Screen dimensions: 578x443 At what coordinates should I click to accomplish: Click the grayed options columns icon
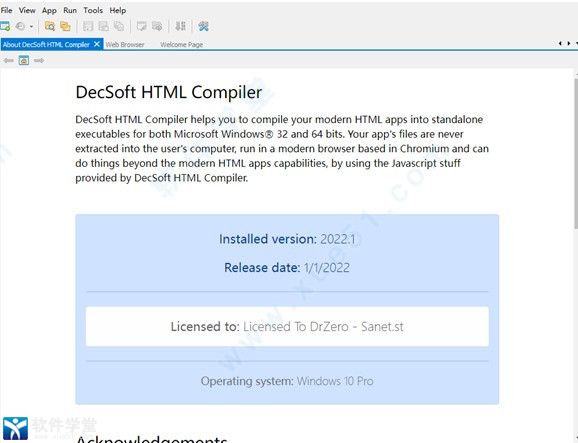click(180, 26)
